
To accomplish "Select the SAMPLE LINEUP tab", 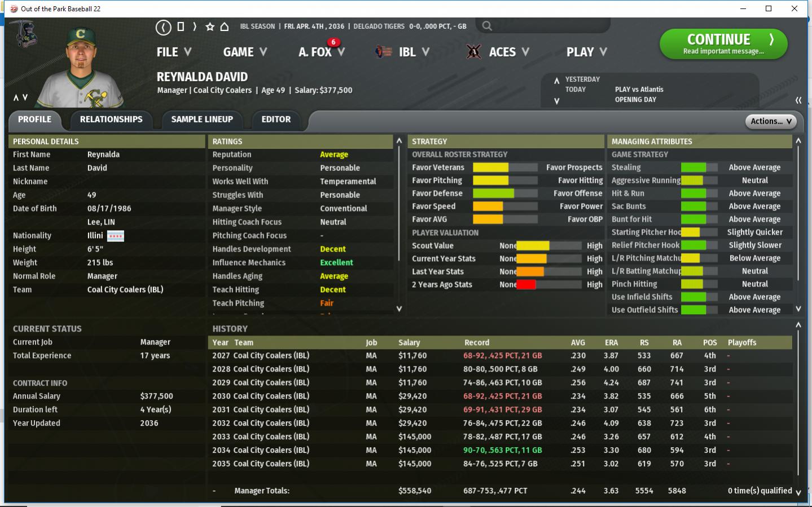I will 202,120.
